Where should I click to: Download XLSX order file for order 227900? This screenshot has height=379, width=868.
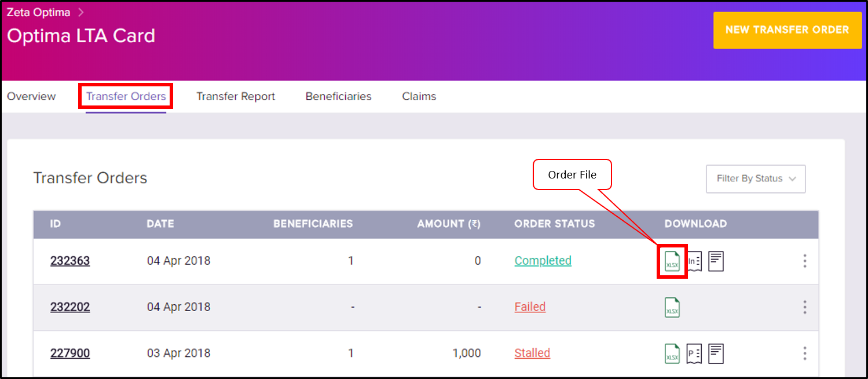click(672, 354)
